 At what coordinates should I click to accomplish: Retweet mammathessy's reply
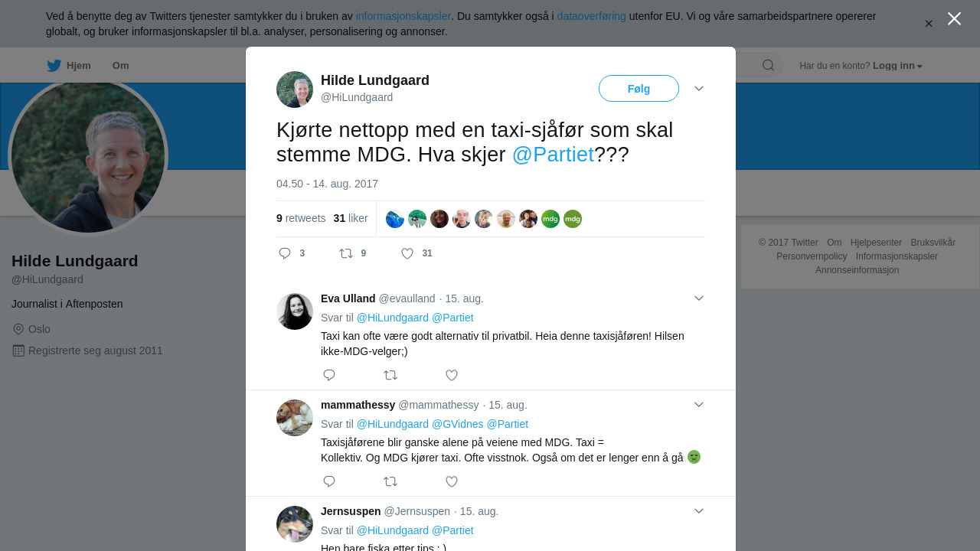(x=390, y=481)
